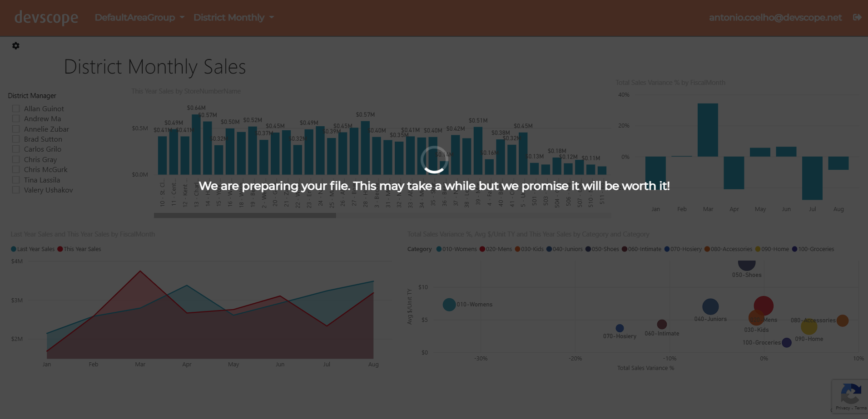
Task: Open the DefaultAreaGroup dropdown
Action: pyautogui.click(x=139, y=17)
